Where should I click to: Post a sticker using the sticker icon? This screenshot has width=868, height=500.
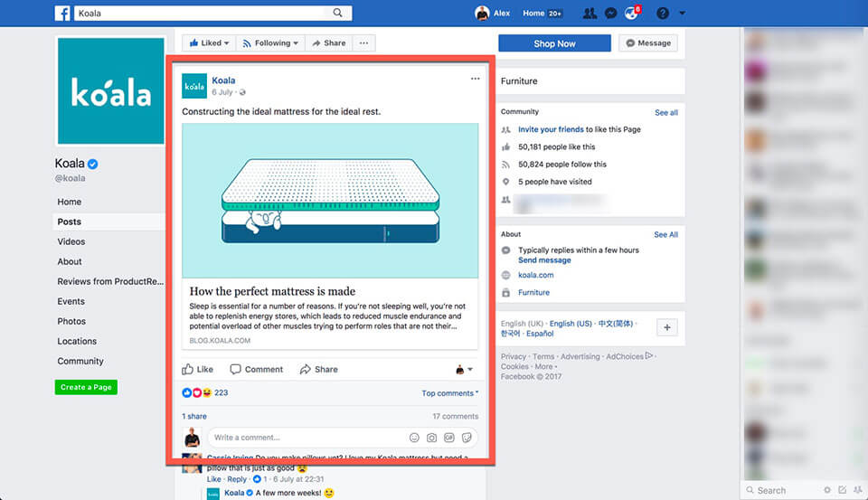[467, 438]
